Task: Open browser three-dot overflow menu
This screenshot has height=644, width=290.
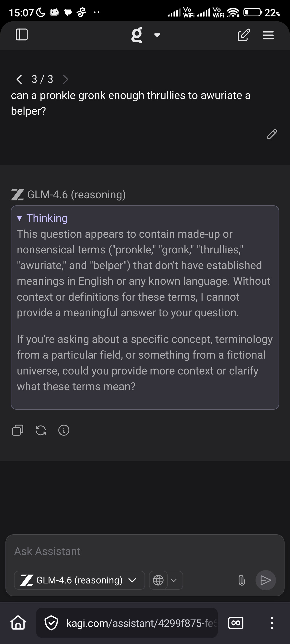Action: (272, 622)
